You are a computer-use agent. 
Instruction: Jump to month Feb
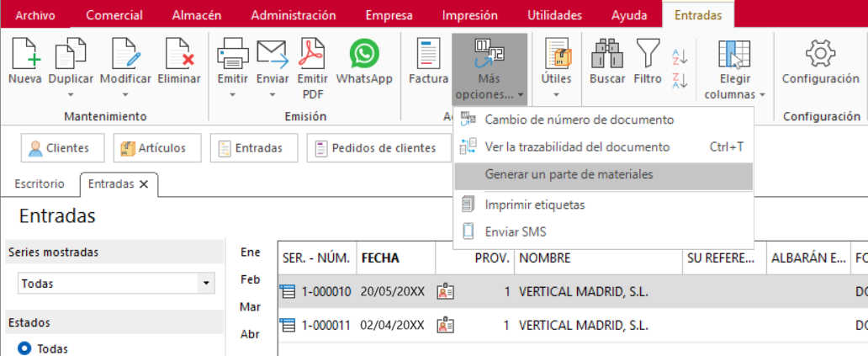click(250, 279)
